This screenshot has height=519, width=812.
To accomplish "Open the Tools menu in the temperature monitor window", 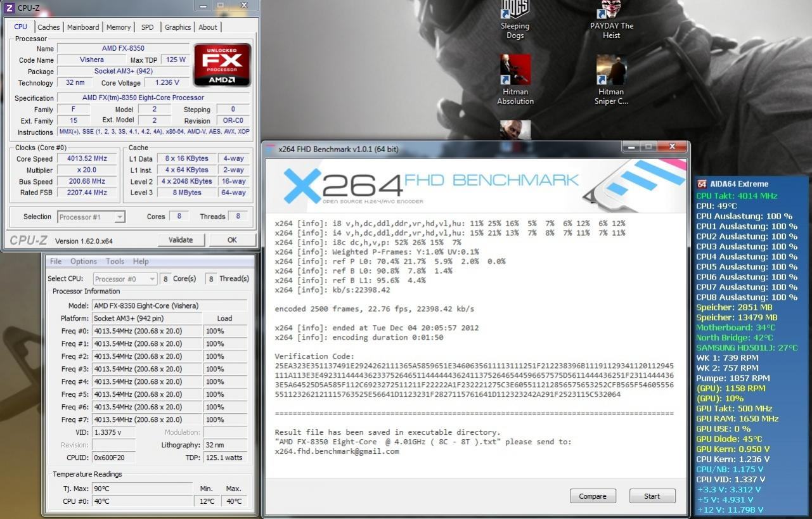I will tap(115, 261).
